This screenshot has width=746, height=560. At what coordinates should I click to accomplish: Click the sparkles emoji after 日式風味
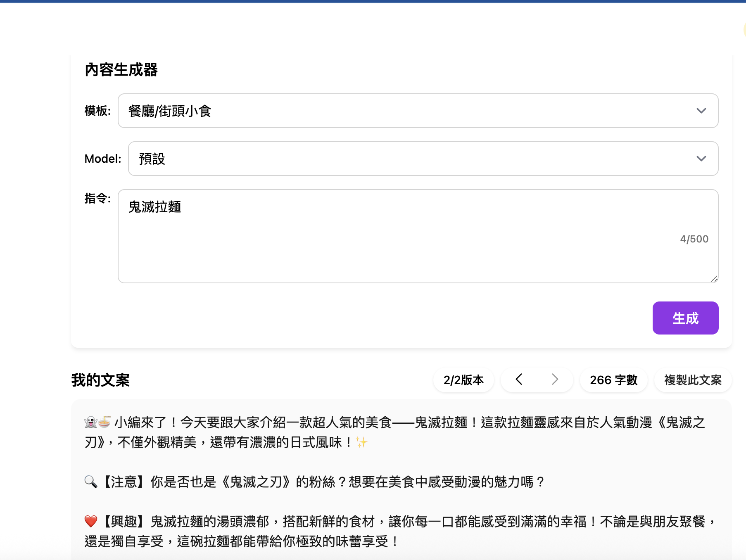pos(362,443)
